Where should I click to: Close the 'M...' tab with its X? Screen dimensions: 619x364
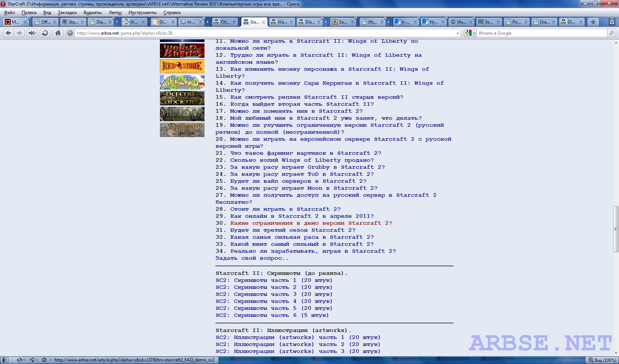(25, 22)
